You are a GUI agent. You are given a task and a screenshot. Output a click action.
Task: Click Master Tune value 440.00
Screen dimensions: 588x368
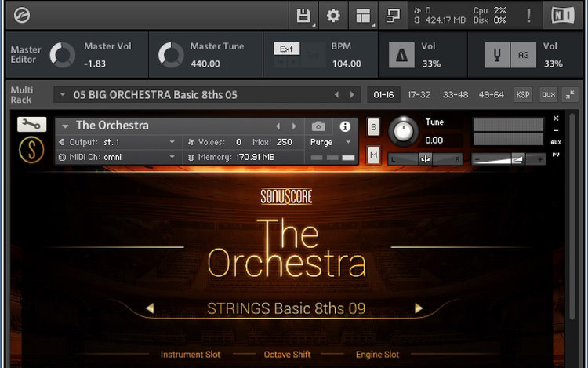coord(205,64)
